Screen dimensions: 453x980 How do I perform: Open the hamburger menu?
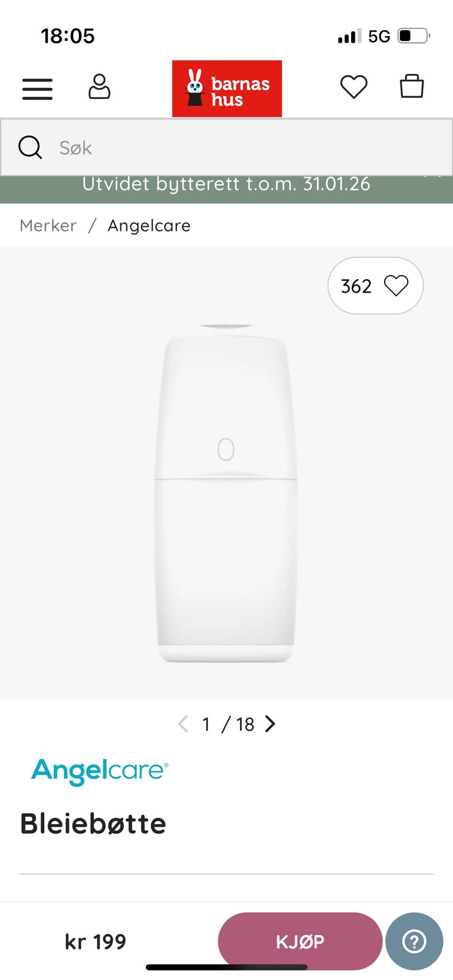[x=37, y=89]
